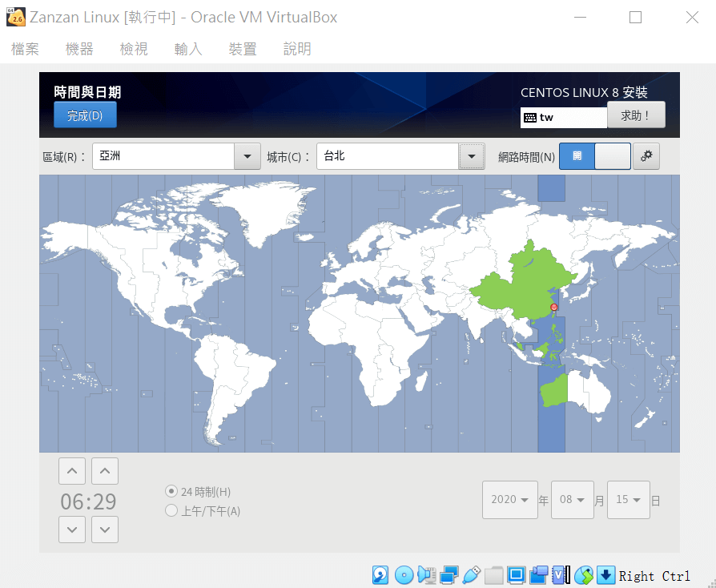Click the mouse integration status icon
The width and height of the screenshot is (716, 588).
[x=584, y=575]
